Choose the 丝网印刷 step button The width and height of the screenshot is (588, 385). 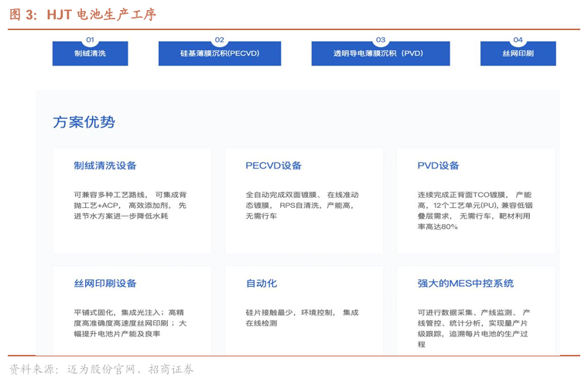coord(518,53)
